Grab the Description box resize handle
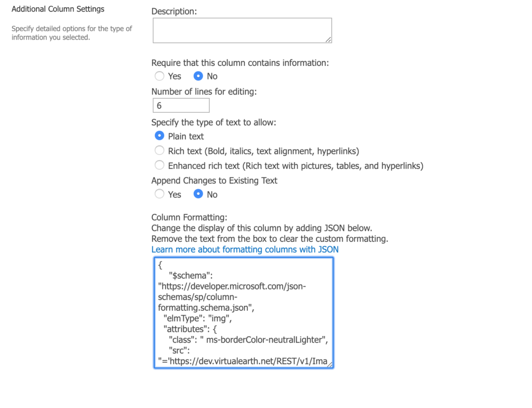Viewport: 532px width, 408px height. pyautogui.click(x=328, y=40)
